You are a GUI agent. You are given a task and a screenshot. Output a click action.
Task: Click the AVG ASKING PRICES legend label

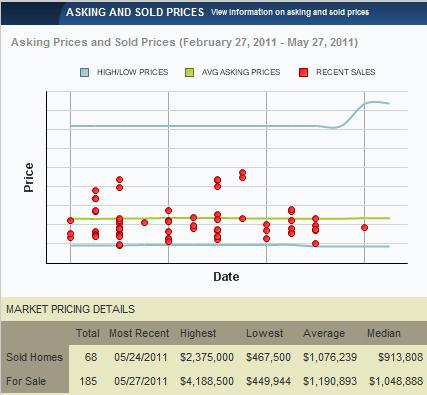[x=241, y=72]
